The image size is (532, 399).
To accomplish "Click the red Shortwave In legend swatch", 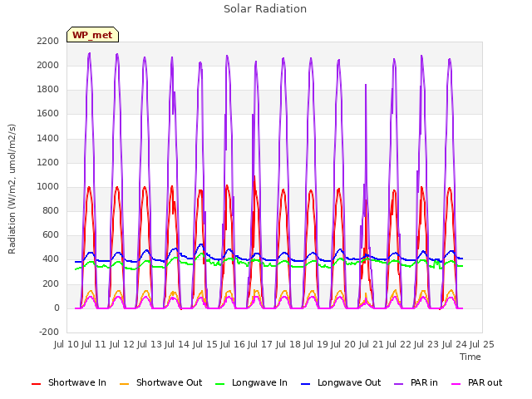I will point(36,384).
